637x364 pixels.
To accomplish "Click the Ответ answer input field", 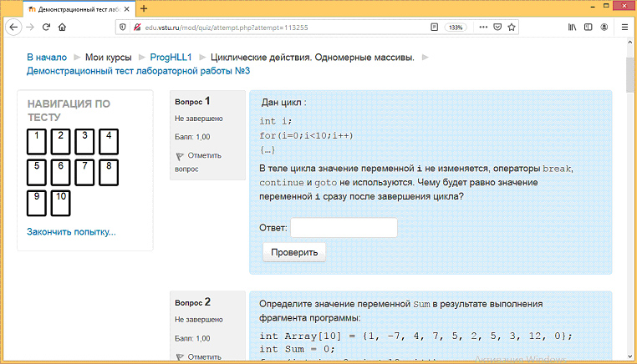I will (x=344, y=228).
